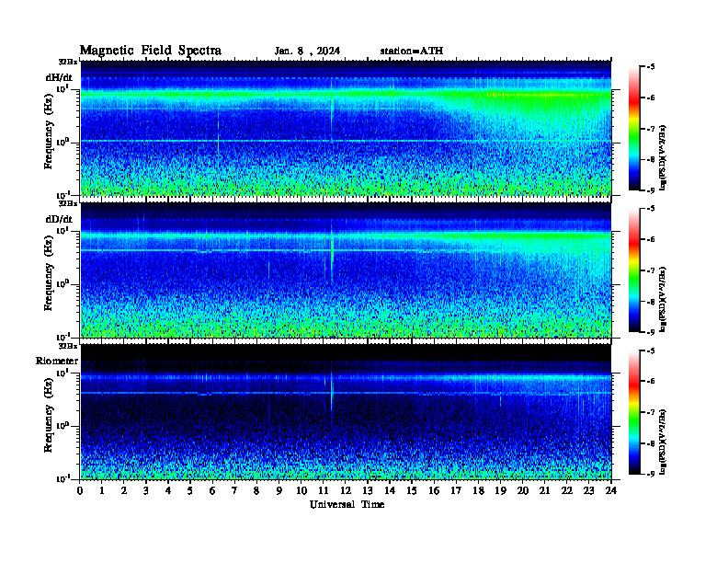Click the "4" tick on time axis
The height and width of the screenshot is (563, 728).
coord(168,490)
